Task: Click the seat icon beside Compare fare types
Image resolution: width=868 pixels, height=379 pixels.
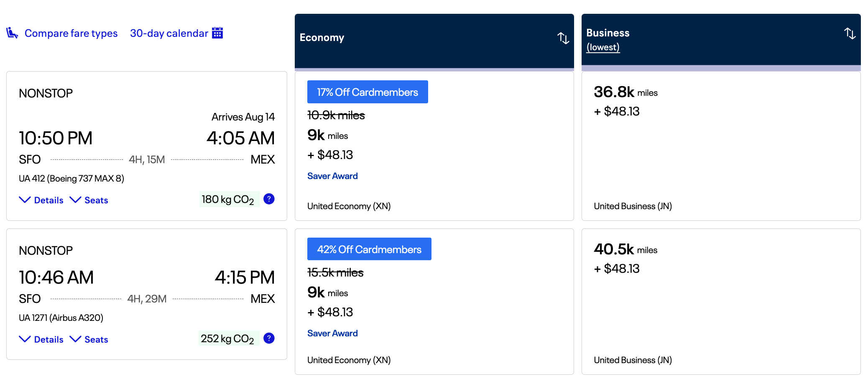Action: (x=12, y=33)
